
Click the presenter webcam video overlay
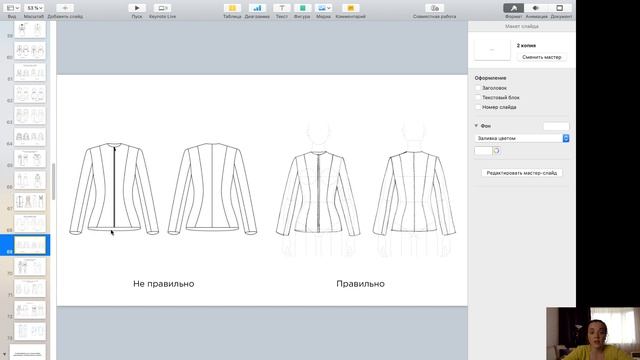pyautogui.click(x=593, y=333)
